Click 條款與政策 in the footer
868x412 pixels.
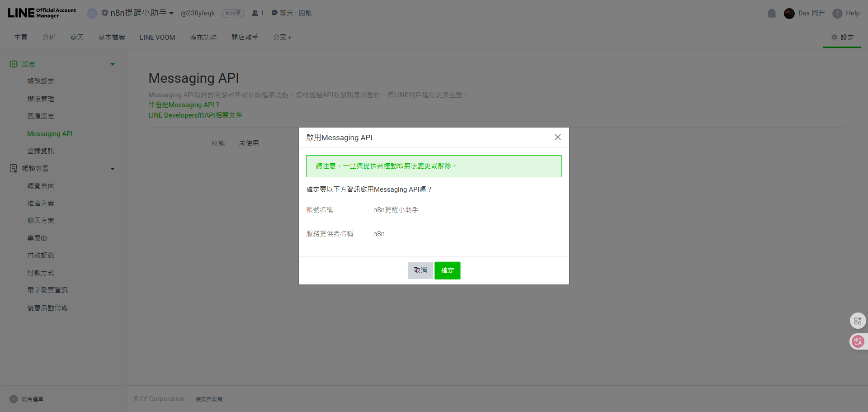[208, 399]
